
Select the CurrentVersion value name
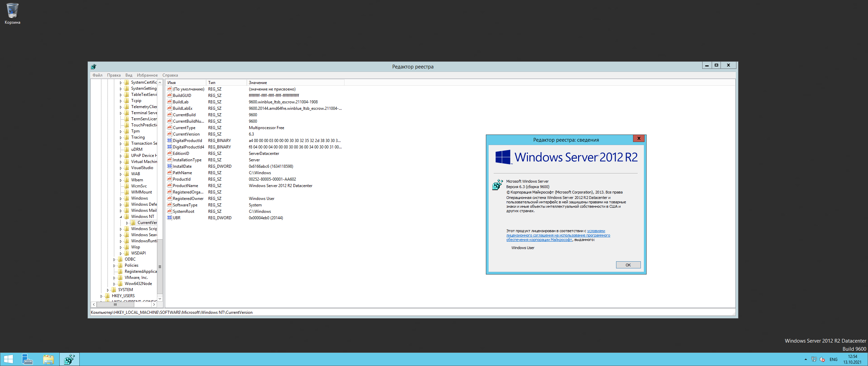(186, 134)
